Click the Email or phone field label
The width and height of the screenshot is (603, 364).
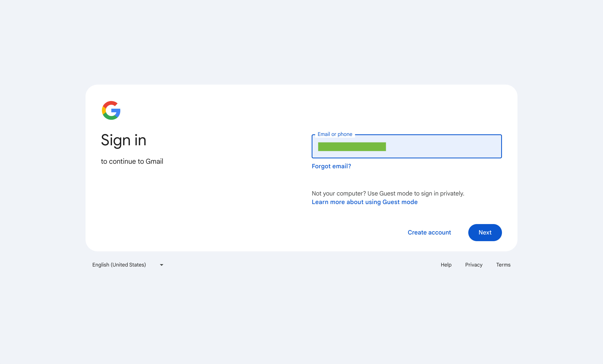(x=335, y=134)
